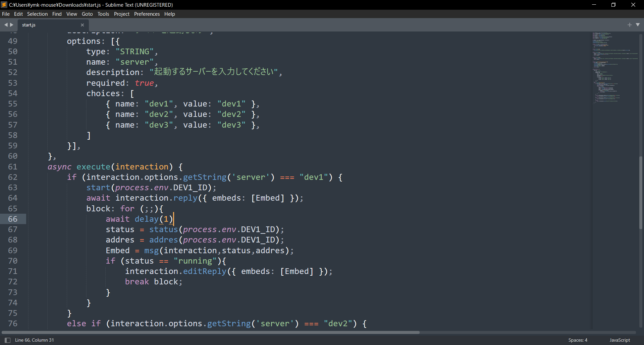
Task: Click the "server" name value on line 51
Action: (135, 62)
